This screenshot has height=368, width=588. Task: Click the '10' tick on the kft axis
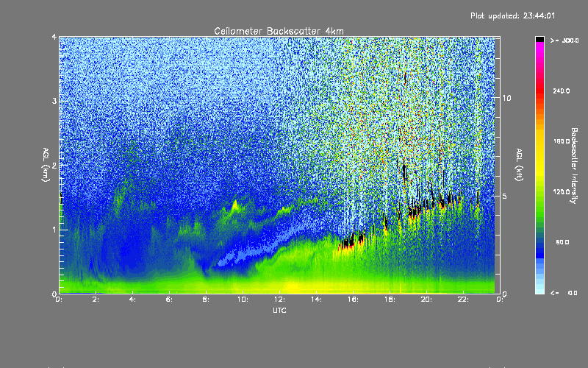(x=506, y=98)
